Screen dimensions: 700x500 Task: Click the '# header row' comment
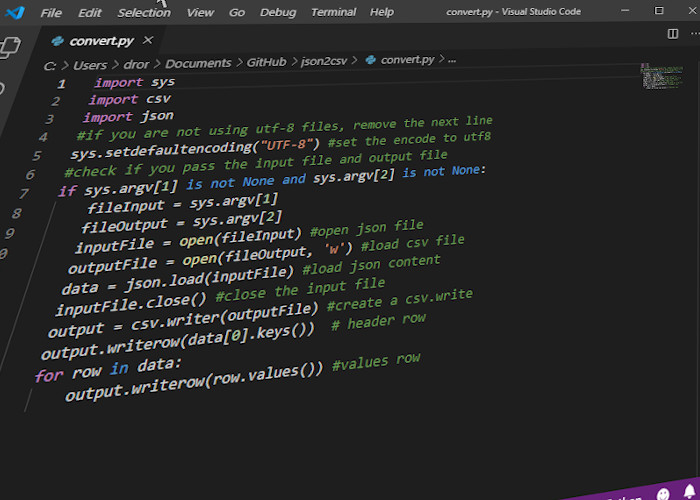[x=378, y=321]
